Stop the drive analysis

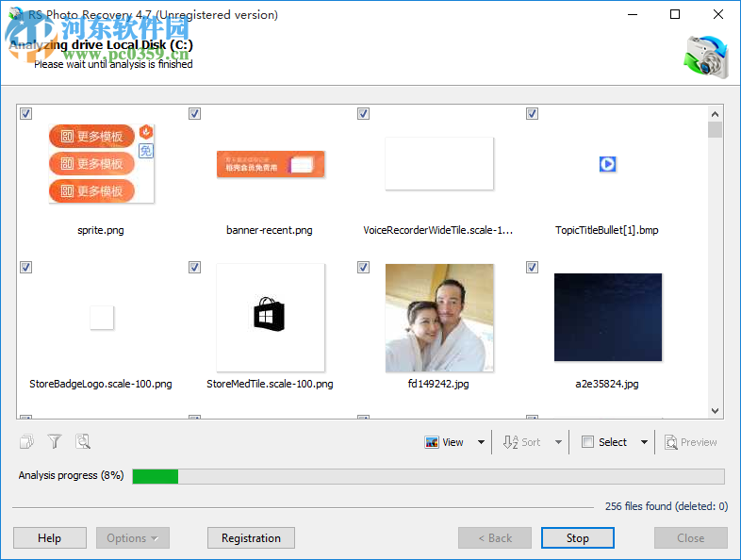click(578, 537)
